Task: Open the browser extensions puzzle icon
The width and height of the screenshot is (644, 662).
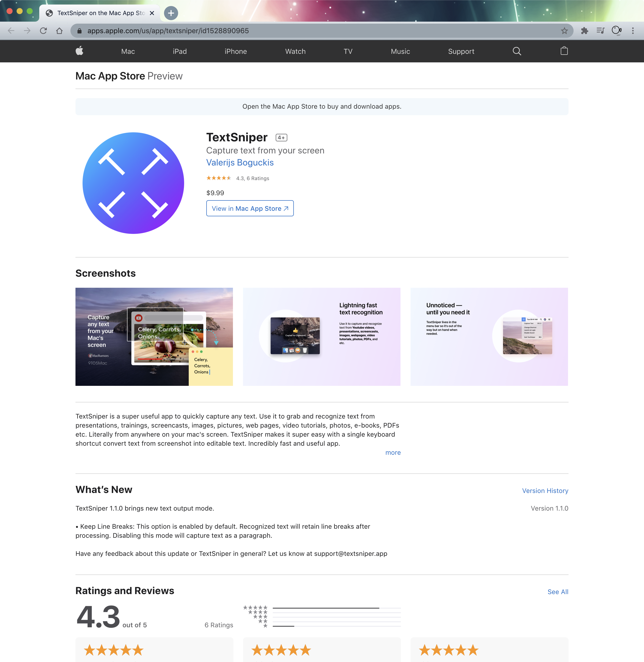Action: tap(584, 31)
